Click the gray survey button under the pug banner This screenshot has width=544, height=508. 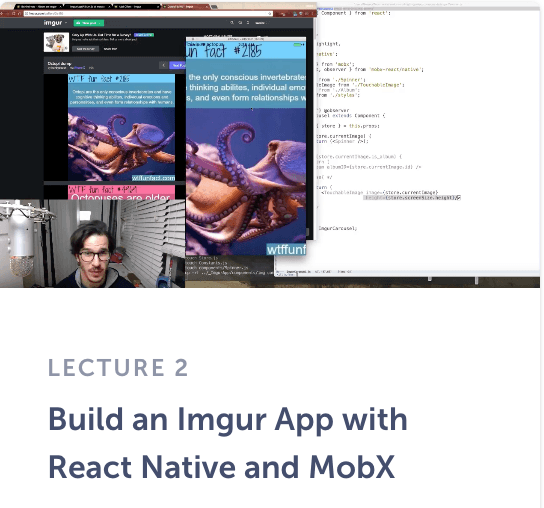pos(86,49)
